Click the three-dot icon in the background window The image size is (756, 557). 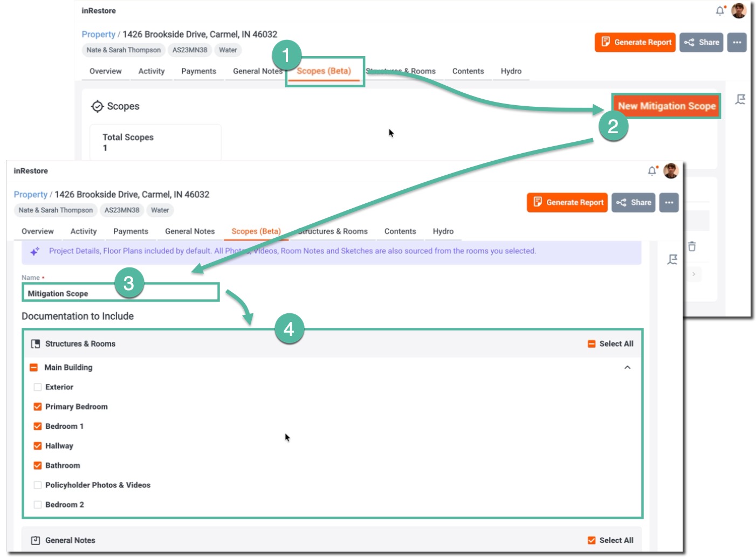[737, 43]
